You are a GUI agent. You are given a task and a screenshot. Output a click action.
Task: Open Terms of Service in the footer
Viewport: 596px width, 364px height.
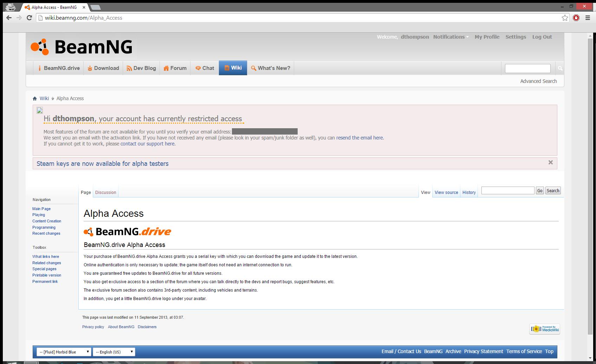click(x=524, y=351)
